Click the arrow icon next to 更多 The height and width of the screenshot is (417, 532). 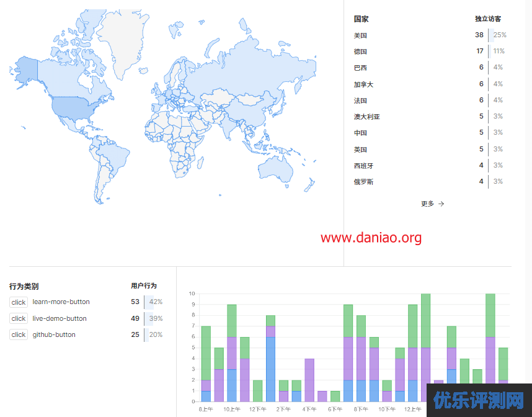tap(441, 204)
